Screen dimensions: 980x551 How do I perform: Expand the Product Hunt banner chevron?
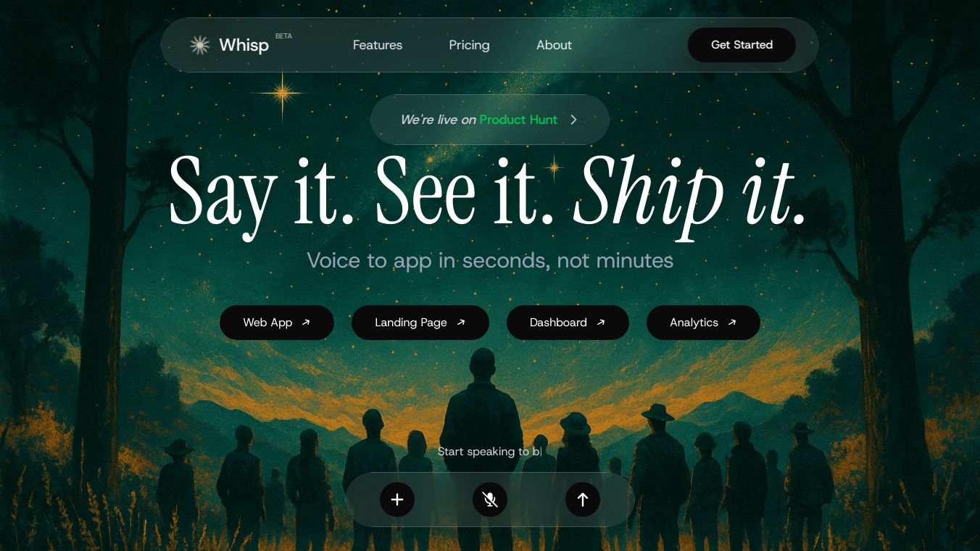[x=573, y=120]
